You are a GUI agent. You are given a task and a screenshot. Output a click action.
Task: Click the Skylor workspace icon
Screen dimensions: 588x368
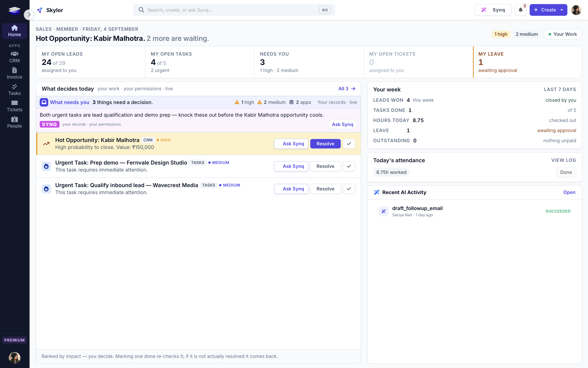point(40,10)
